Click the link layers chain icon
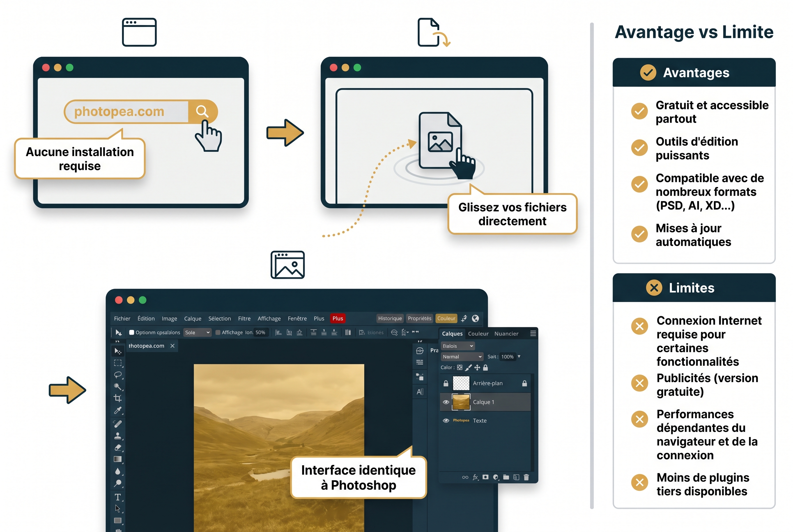The image size is (793, 532). [x=465, y=477]
